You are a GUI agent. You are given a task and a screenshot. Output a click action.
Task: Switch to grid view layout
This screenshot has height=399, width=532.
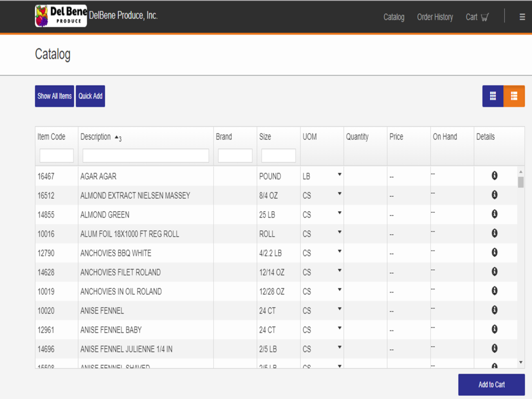pos(493,96)
